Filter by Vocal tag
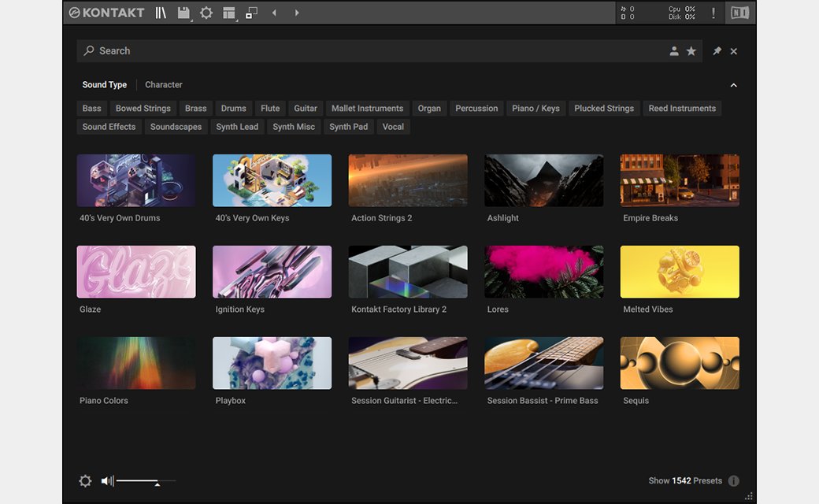819x504 pixels. point(393,127)
